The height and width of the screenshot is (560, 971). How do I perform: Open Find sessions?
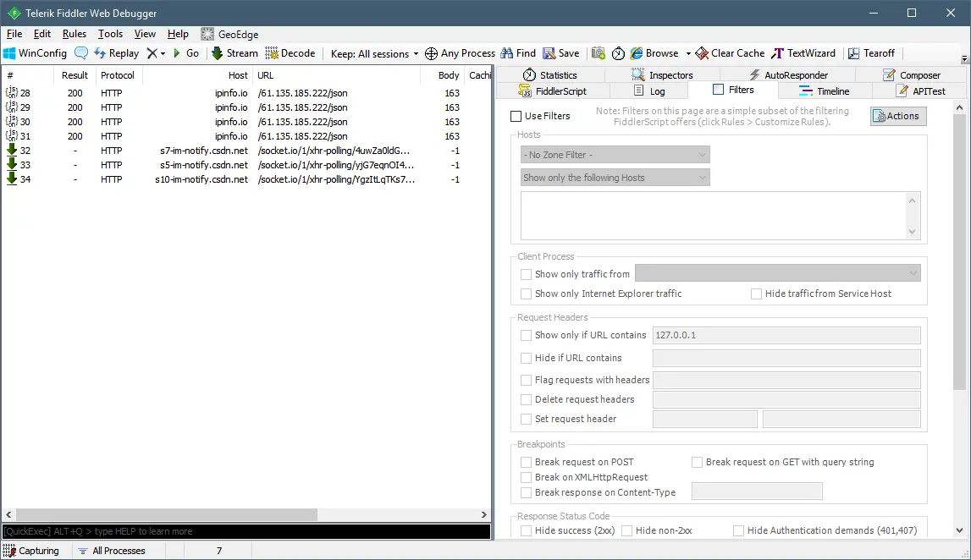tap(518, 53)
